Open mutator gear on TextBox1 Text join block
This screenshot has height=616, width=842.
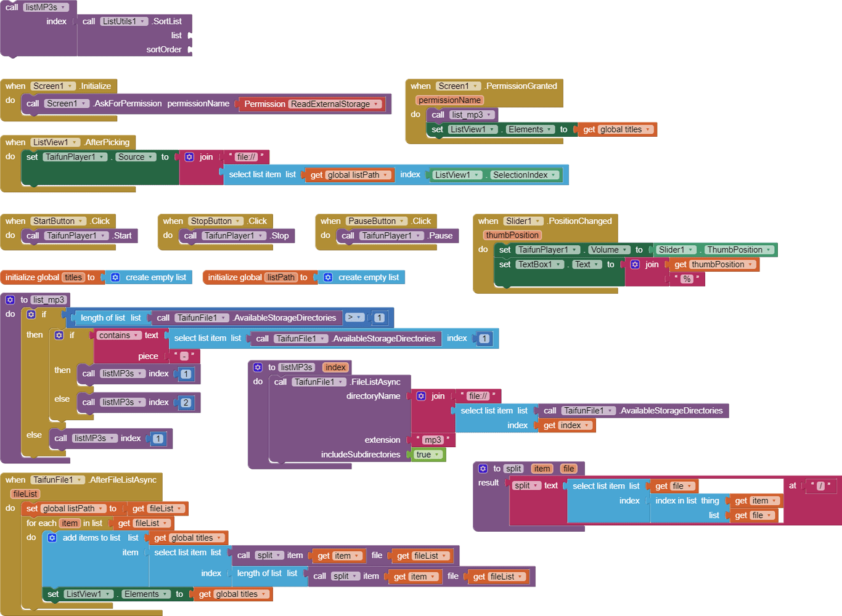[635, 264]
